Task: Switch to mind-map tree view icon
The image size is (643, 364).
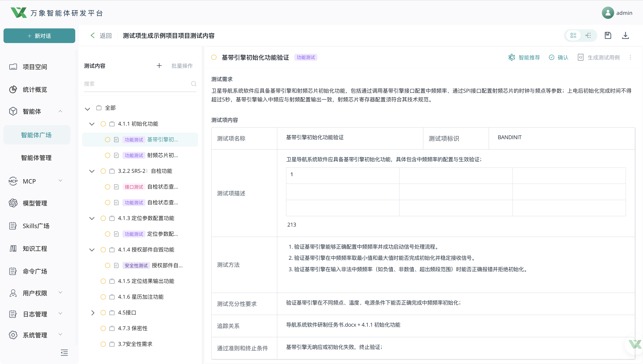Action: coord(588,35)
